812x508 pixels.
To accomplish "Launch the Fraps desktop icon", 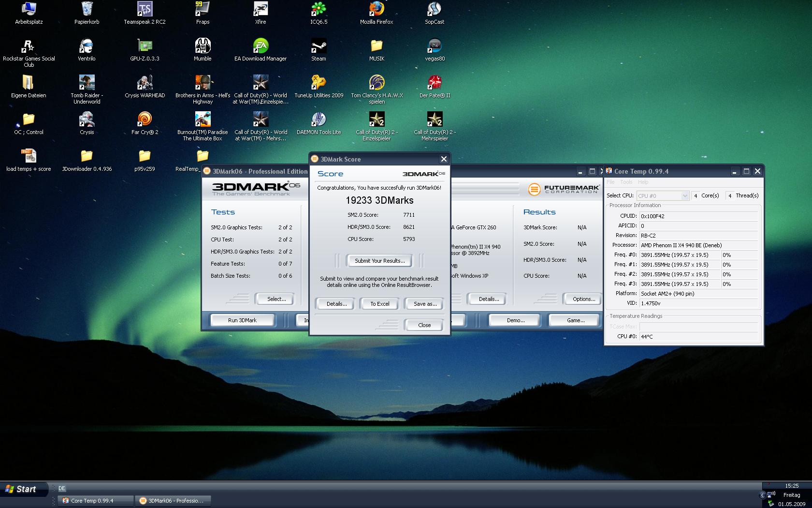I will (203, 13).
